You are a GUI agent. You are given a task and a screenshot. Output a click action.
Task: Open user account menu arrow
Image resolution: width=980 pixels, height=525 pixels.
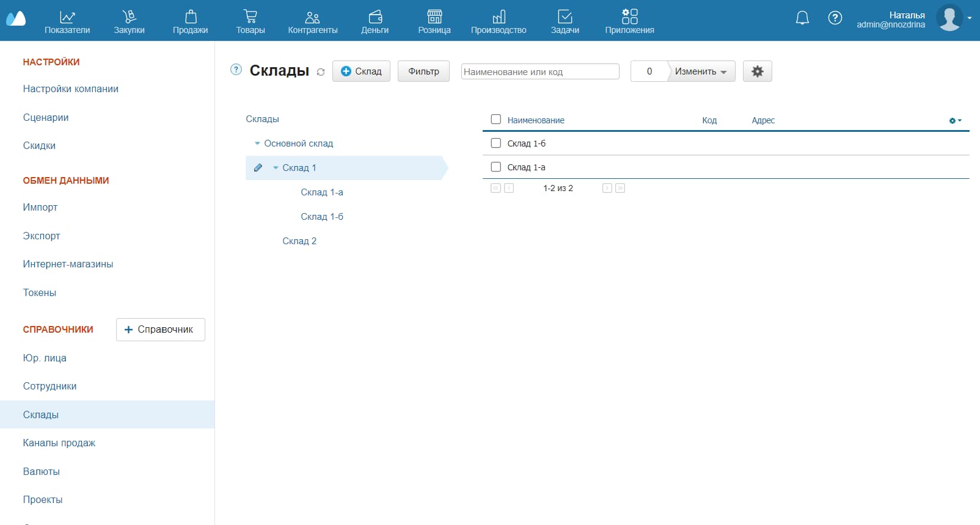point(970,18)
